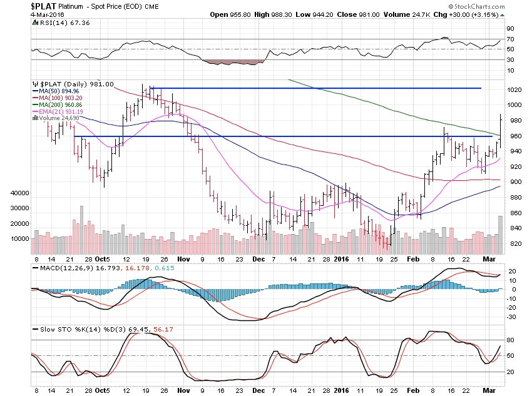Click the red MA(100) legend line marker

pyautogui.click(x=35, y=98)
